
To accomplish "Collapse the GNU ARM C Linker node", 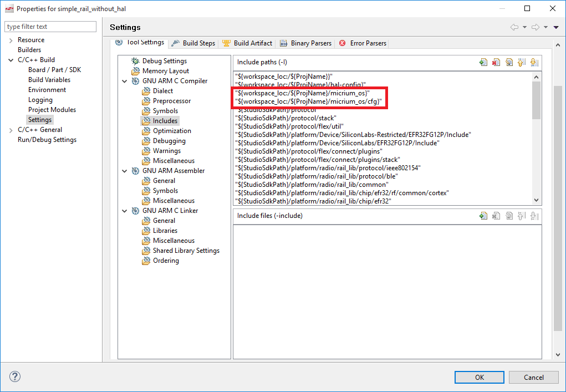I will click(125, 211).
